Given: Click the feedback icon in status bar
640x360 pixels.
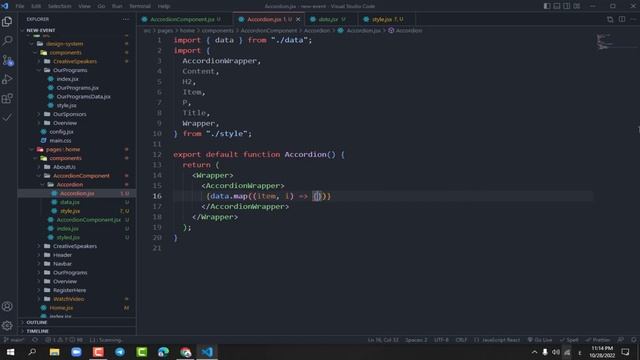Looking at the screenshot, I should pyautogui.click(x=621, y=340).
